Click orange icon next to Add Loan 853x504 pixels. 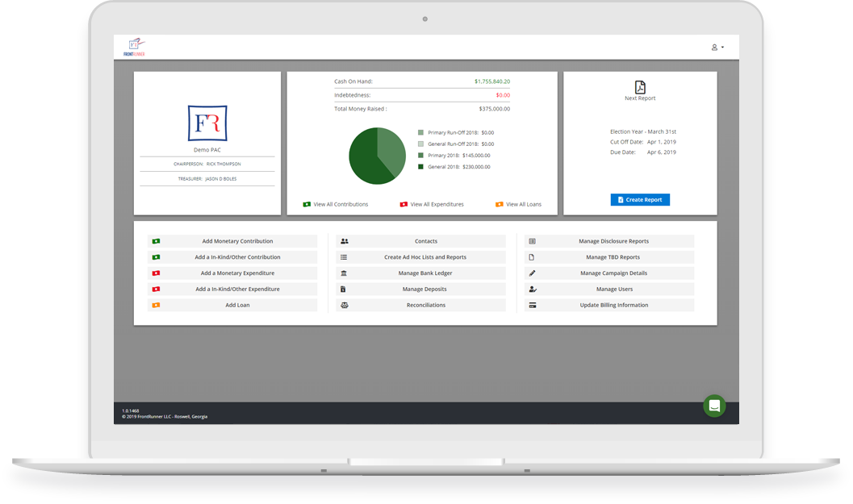click(156, 305)
